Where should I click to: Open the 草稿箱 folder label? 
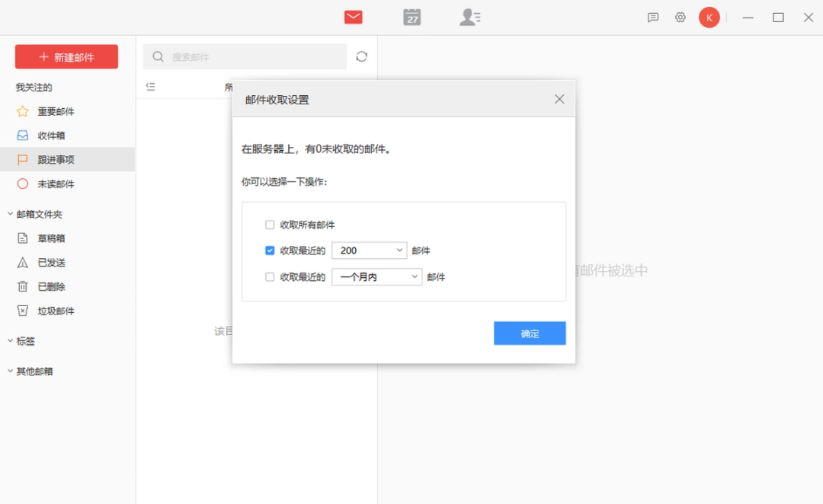click(x=51, y=238)
